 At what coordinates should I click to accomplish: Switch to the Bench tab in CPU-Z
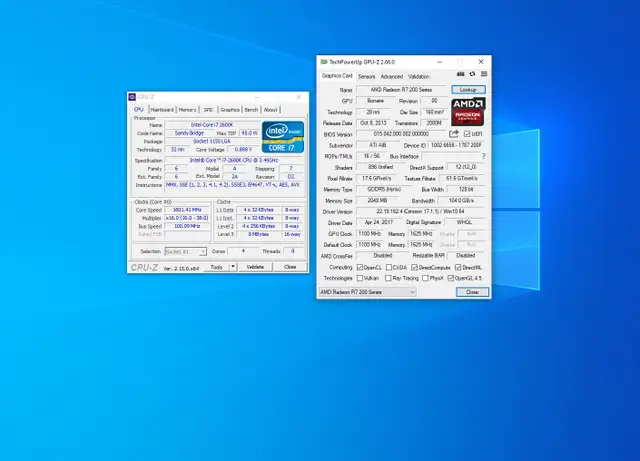point(251,110)
